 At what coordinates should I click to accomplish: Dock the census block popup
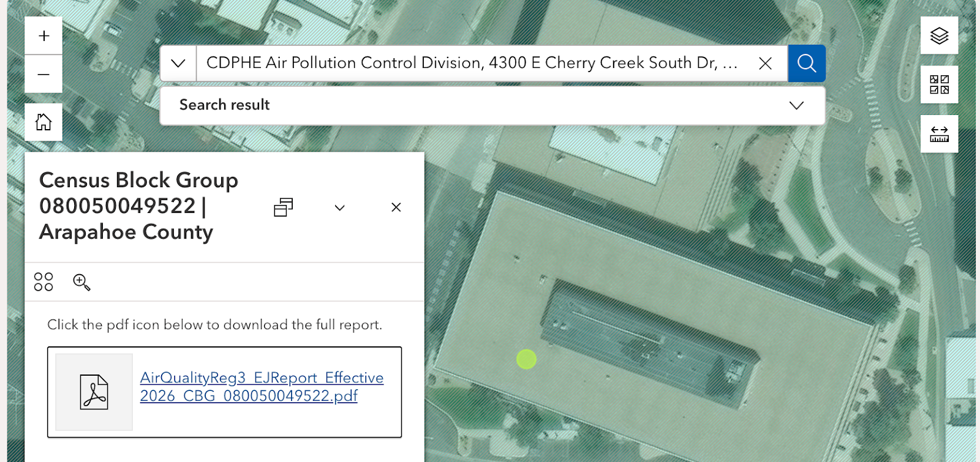tap(283, 207)
